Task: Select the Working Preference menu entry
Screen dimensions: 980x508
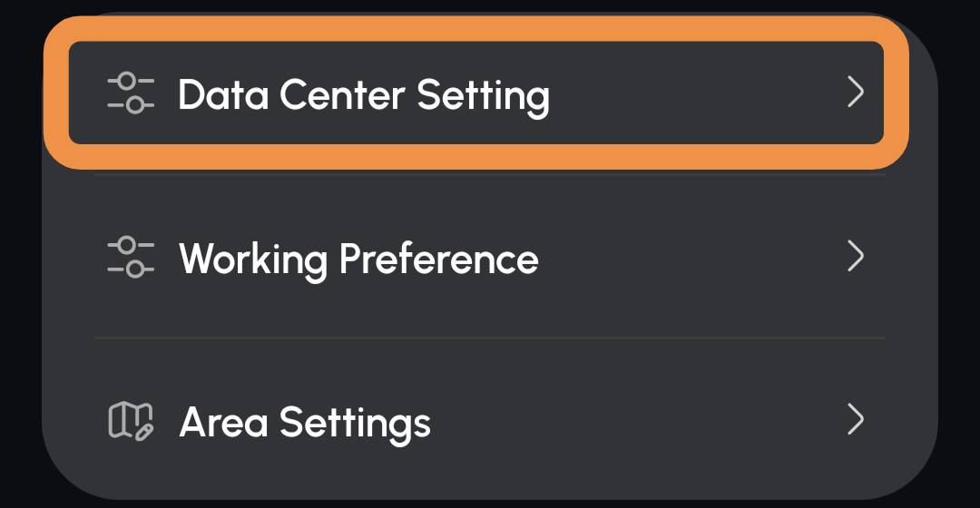Action: (x=490, y=257)
